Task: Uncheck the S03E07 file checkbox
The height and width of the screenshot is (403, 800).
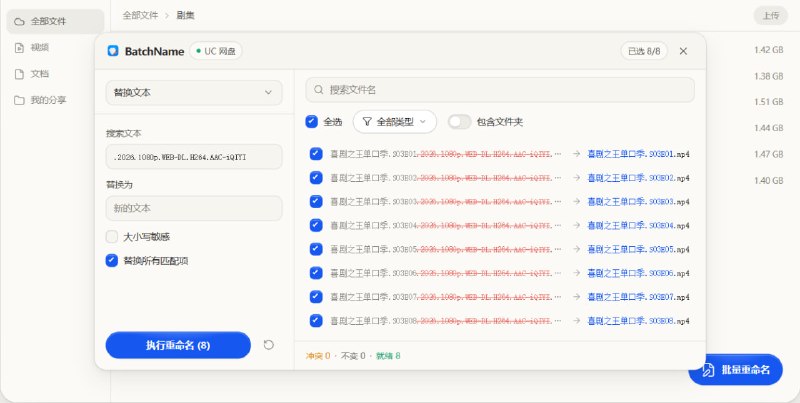Action: point(316,296)
